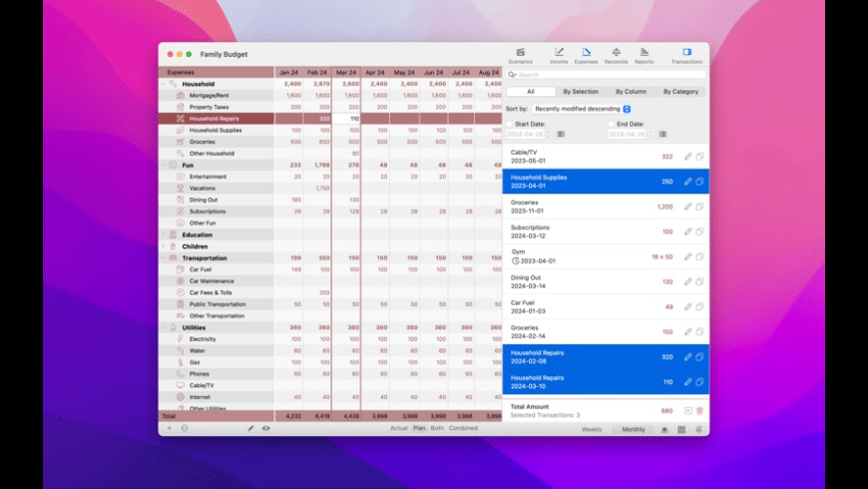Image resolution: width=868 pixels, height=489 pixels.
Task: Edit the Household Repairs 2024-02-08 transaction
Action: click(x=687, y=356)
